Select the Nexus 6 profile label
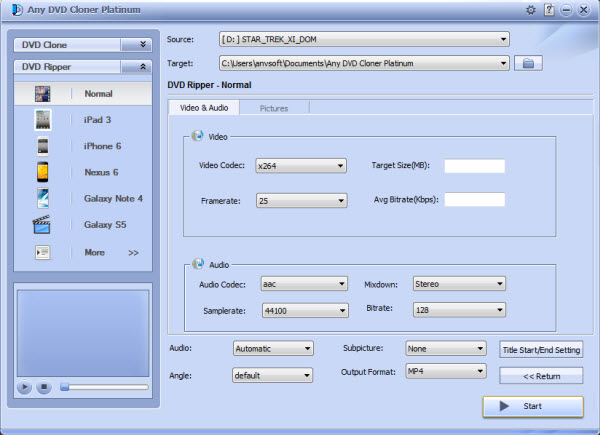Image resolution: width=600 pixels, height=435 pixels. (x=101, y=172)
